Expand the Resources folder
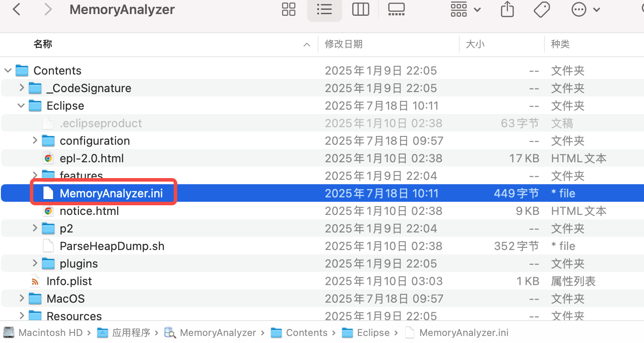Viewport: 644px width, 343px height. [21, 316]
